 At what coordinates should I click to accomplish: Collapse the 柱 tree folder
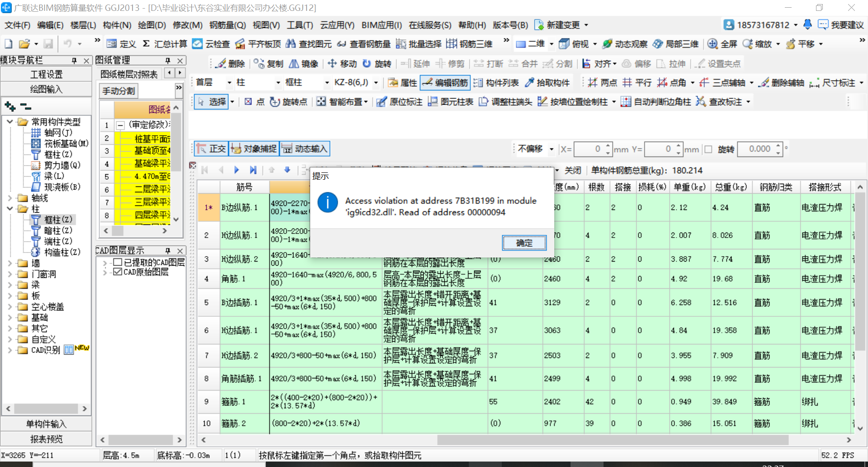tap(9, 209)
